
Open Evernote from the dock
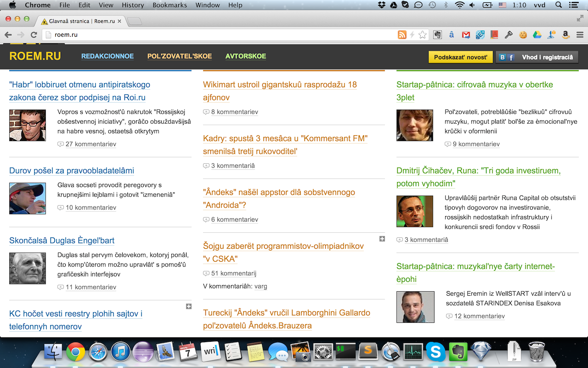tap(458, 352)
